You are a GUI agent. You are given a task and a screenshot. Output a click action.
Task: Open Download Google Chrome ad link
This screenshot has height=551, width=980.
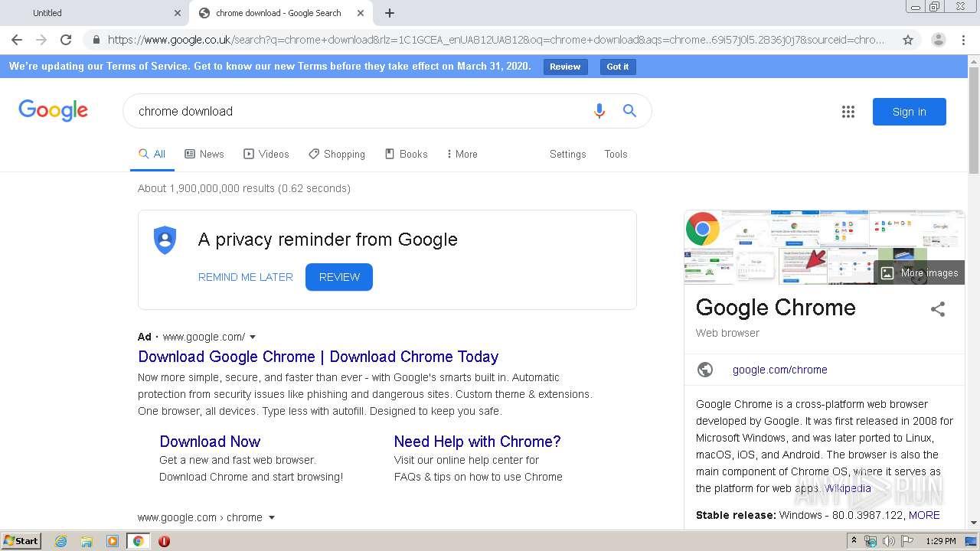click(x=318, y=357)
